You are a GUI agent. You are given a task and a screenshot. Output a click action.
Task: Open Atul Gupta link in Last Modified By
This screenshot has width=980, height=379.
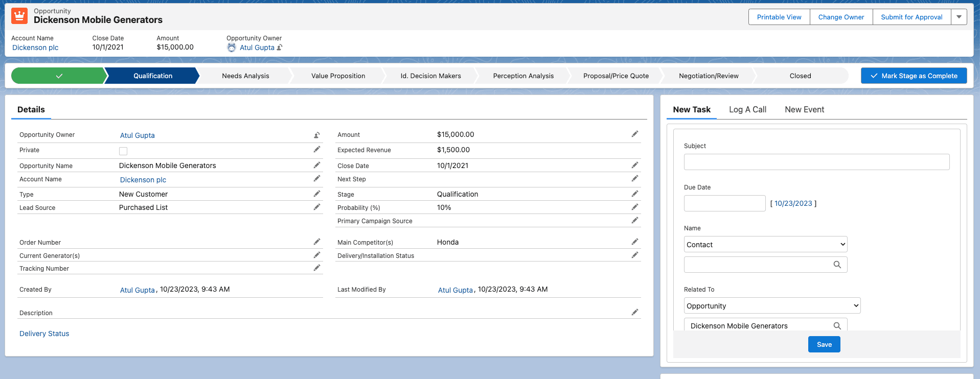[455, 290]
